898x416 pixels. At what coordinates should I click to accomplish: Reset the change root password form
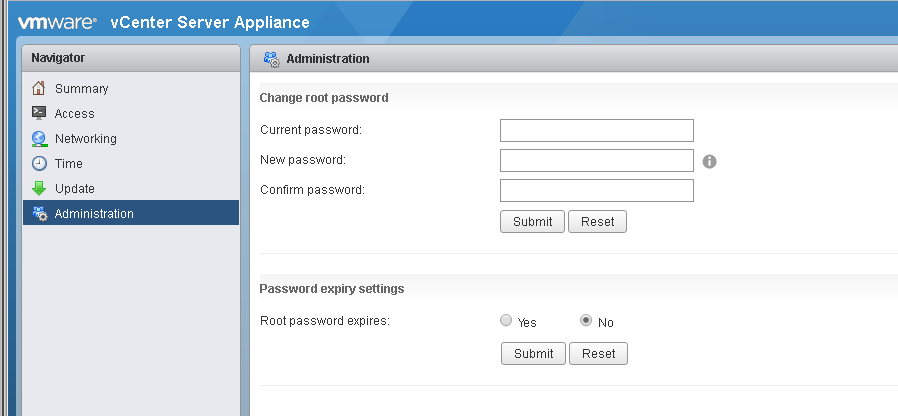click(x=597, y=221)
